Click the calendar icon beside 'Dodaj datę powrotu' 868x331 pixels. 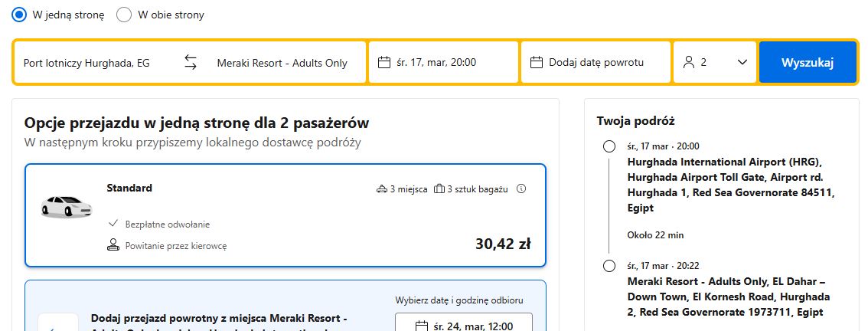[537, 62]
